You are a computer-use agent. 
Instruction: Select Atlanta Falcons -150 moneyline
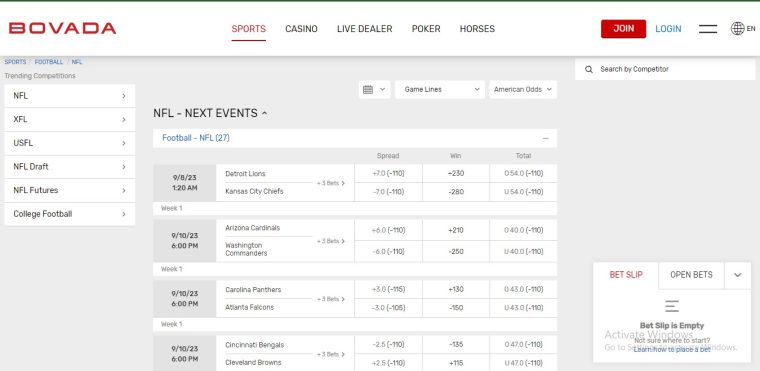pyautogui.click(x=456, y=308)
